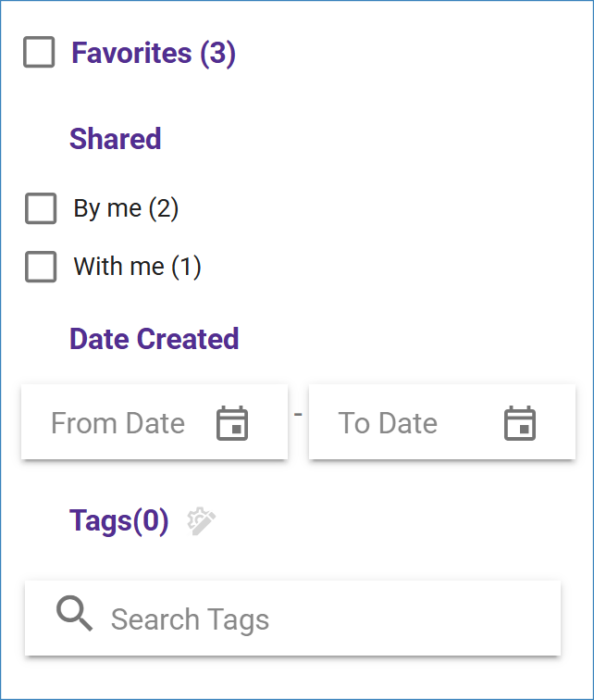Select the By me (2) label text
The height and width of the screenshot is (700, 594).
point(126,208)
